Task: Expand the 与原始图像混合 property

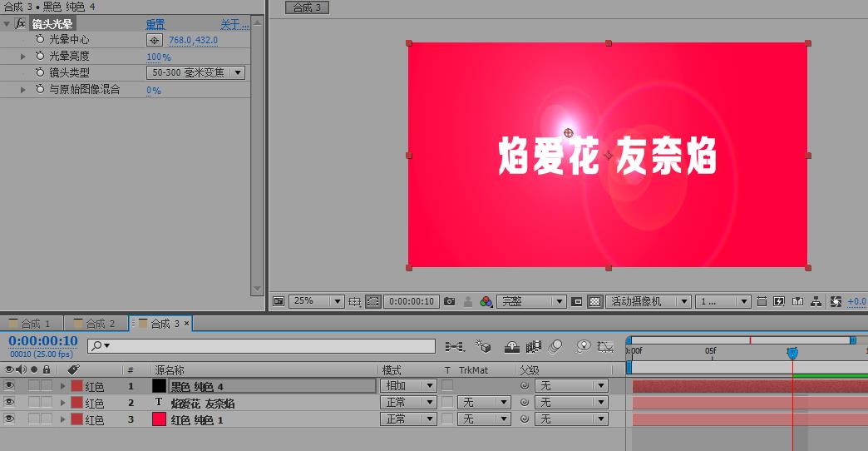Action: 22,90
